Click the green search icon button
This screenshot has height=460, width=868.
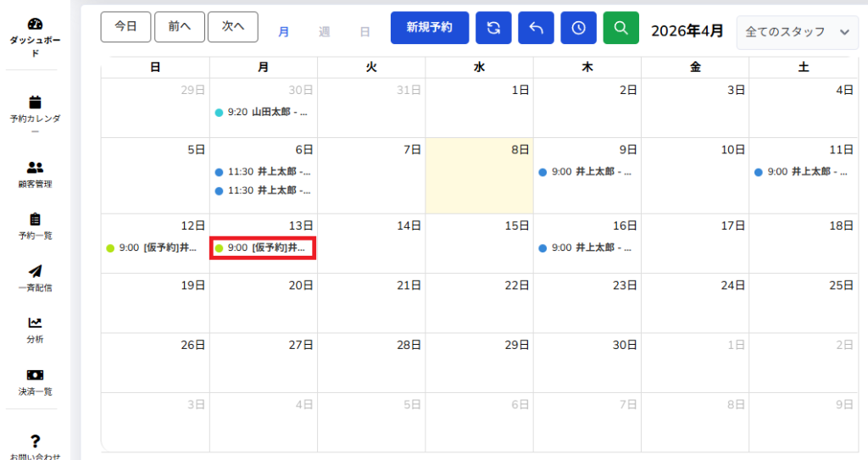pos(620,28)
